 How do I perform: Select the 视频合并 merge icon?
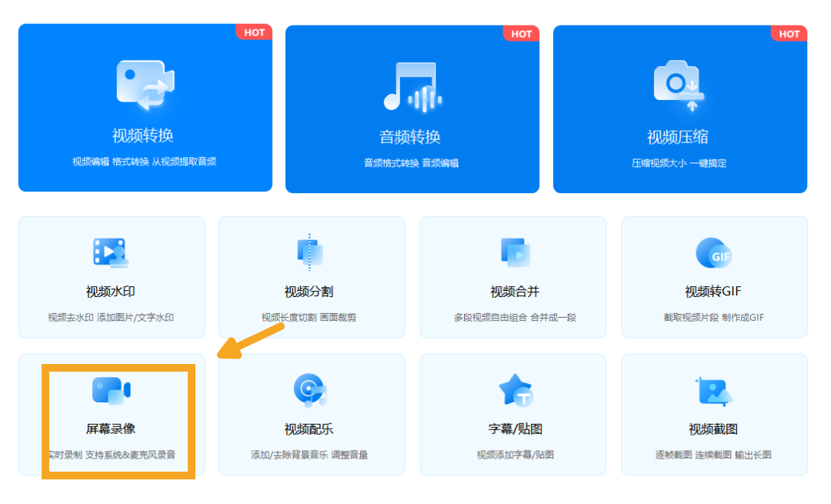515,252
